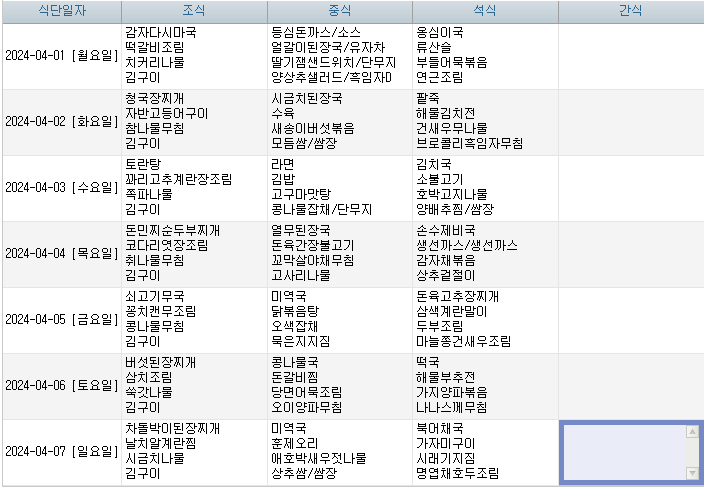Click the 중식 column header
The image size is (704, 488).
click(x=339, y=11)
